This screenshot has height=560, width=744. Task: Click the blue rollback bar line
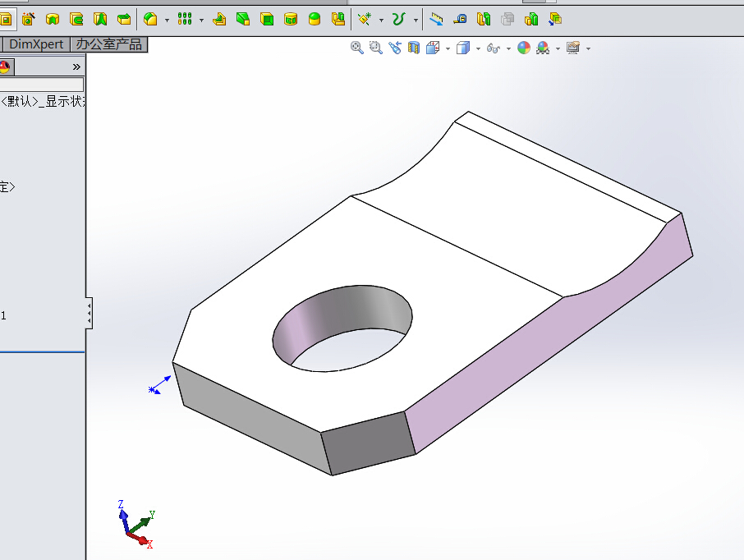pos(42,352)
